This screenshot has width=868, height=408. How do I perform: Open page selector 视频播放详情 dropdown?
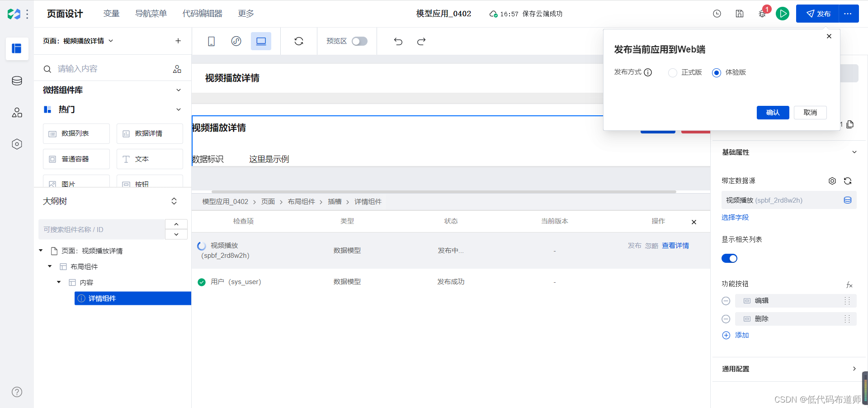pyautogui.click(x=78, y=41)
